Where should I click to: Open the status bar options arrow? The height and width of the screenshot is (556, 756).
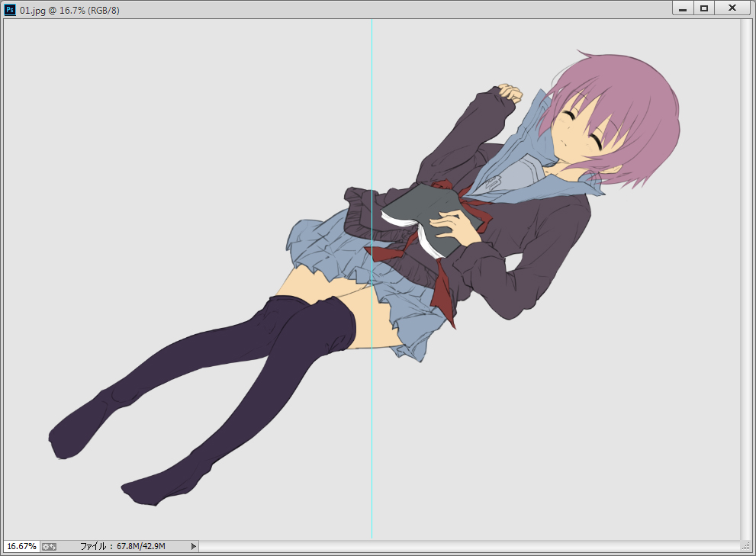tap(193, 546)
